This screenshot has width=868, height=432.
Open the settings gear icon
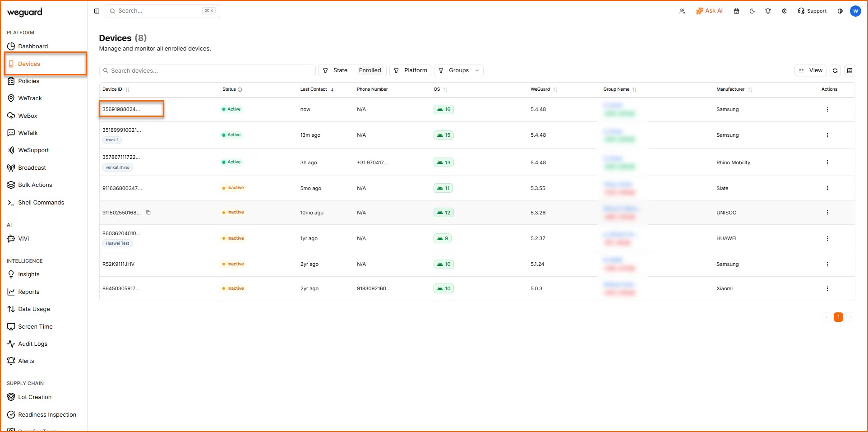point(784,11)
